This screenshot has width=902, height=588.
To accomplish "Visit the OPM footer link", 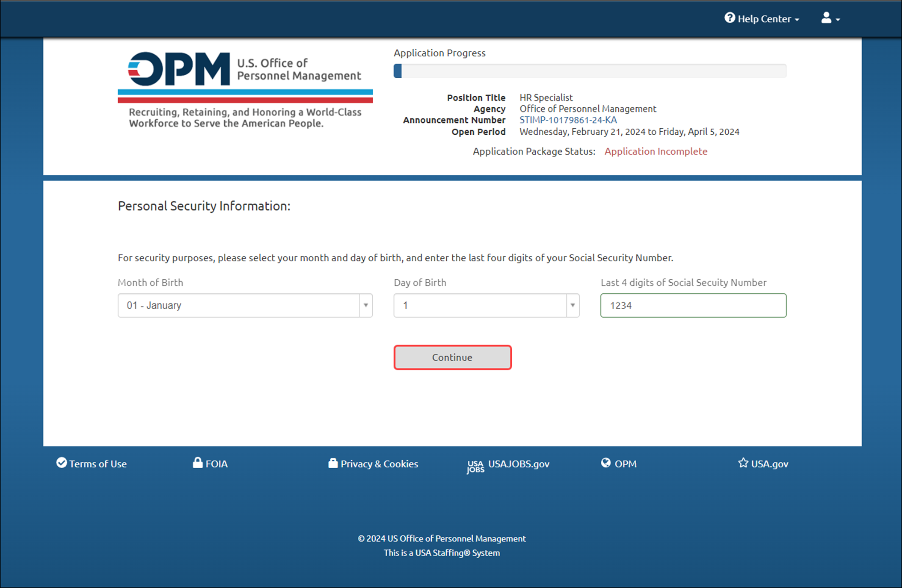I will 619,464.
